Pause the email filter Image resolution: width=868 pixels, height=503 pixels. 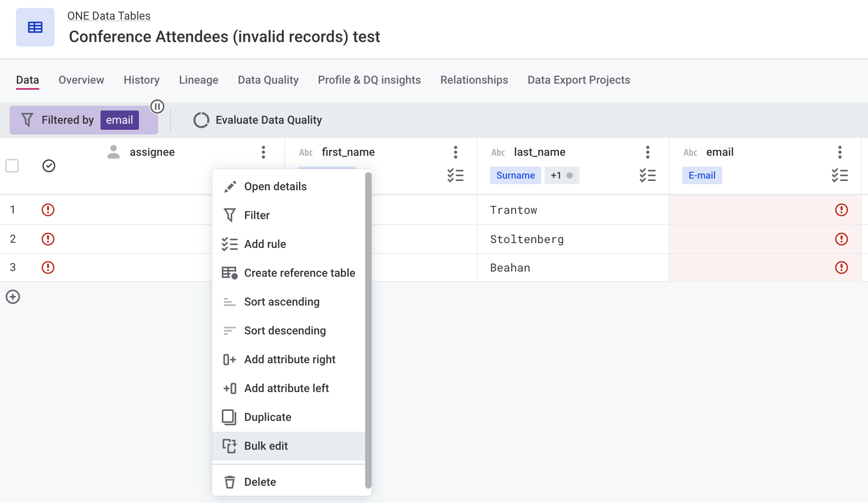point(157,107)
